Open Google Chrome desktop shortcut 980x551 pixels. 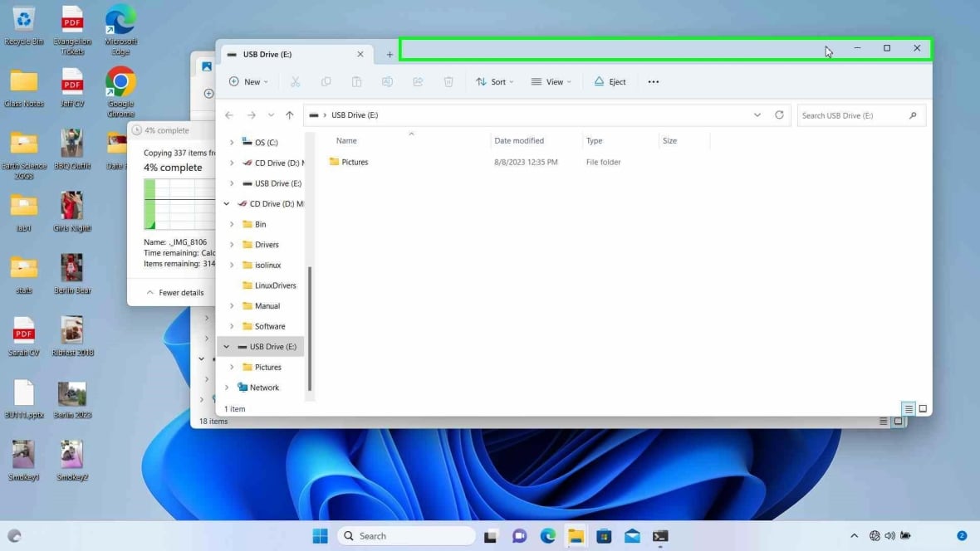[120, 92]
